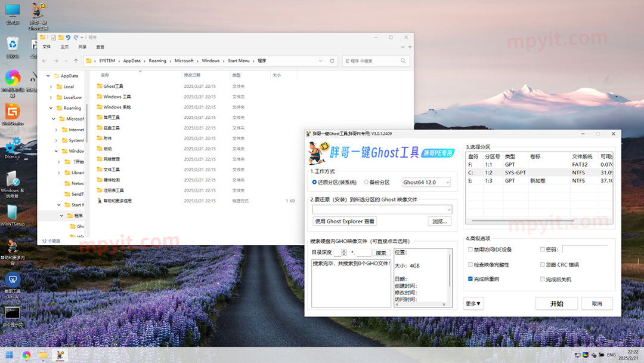Click the properties checkmark icon in Explorer title bar
This screenshot has width=644, height=363.
[54, 38]
